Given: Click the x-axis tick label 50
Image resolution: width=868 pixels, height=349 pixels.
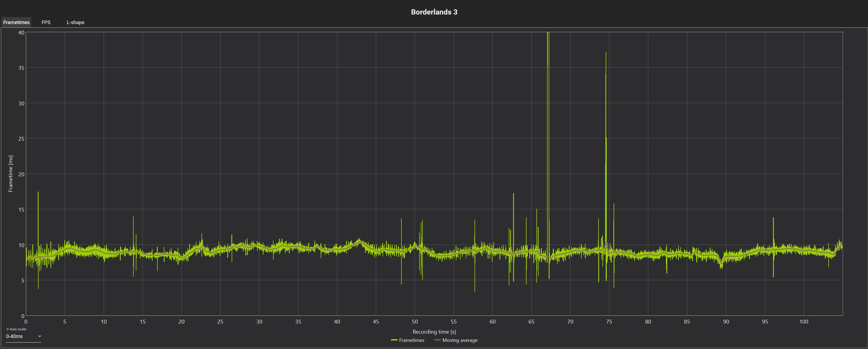Looking at the screenshot, I should pos(415,322).
